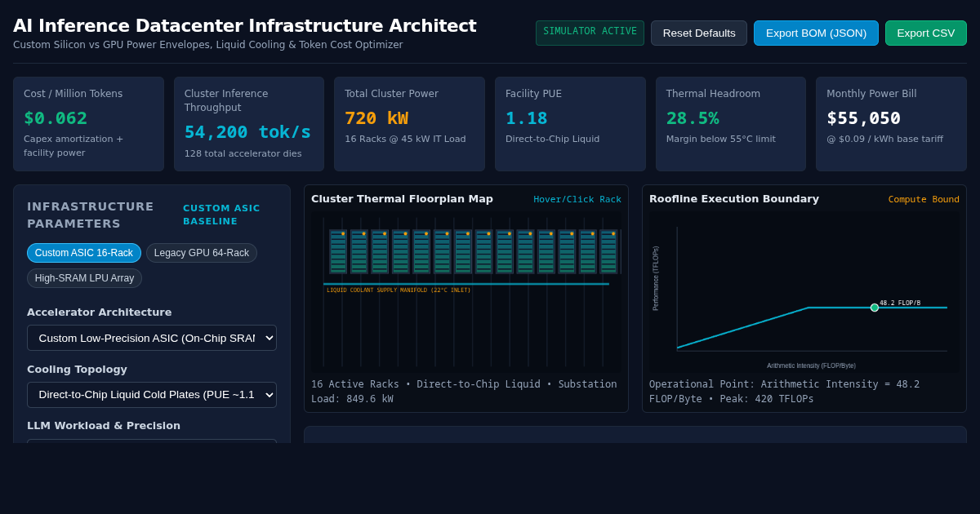
Task: Click the third rack from the left
Action: [380, 251]
